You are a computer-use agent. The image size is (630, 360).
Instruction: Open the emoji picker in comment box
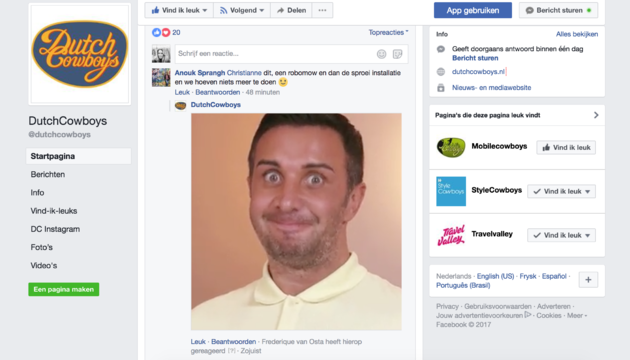(x=381, y=54)
